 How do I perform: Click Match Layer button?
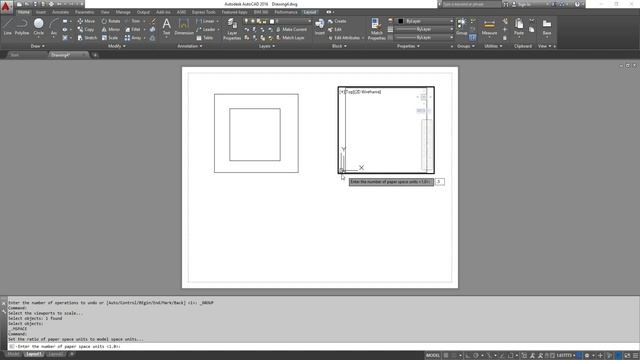tap(290, 38)
